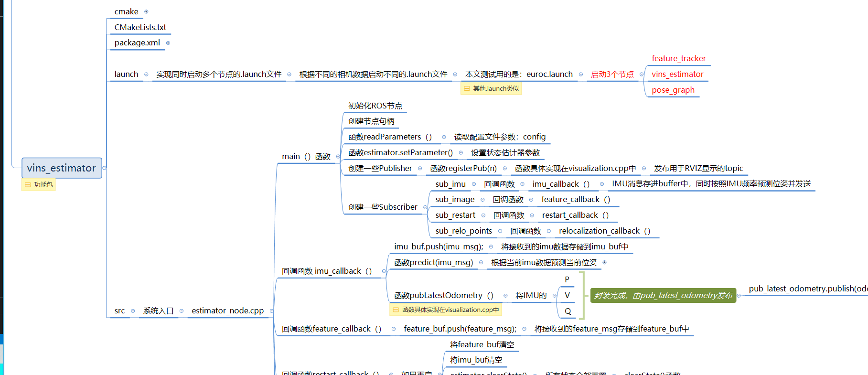Click the 其他.launch类似 label text
The image size is (868, 375).
click(496, 89)
